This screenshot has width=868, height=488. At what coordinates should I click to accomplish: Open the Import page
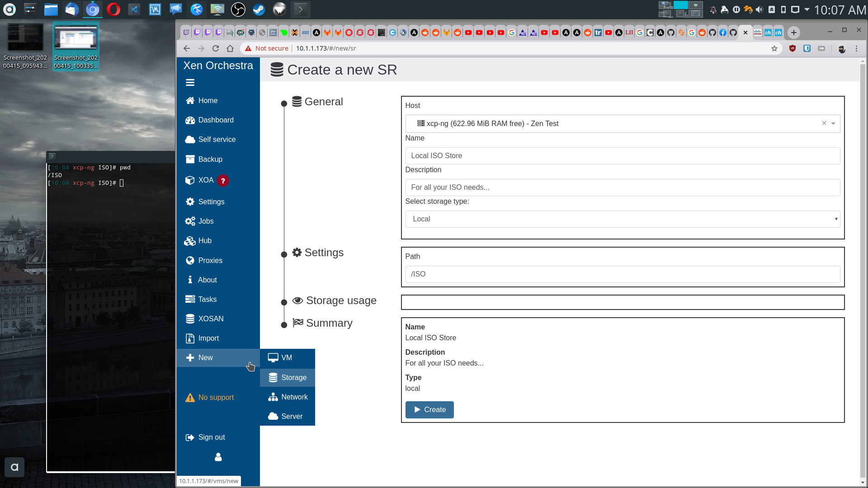tap(218, 338)
